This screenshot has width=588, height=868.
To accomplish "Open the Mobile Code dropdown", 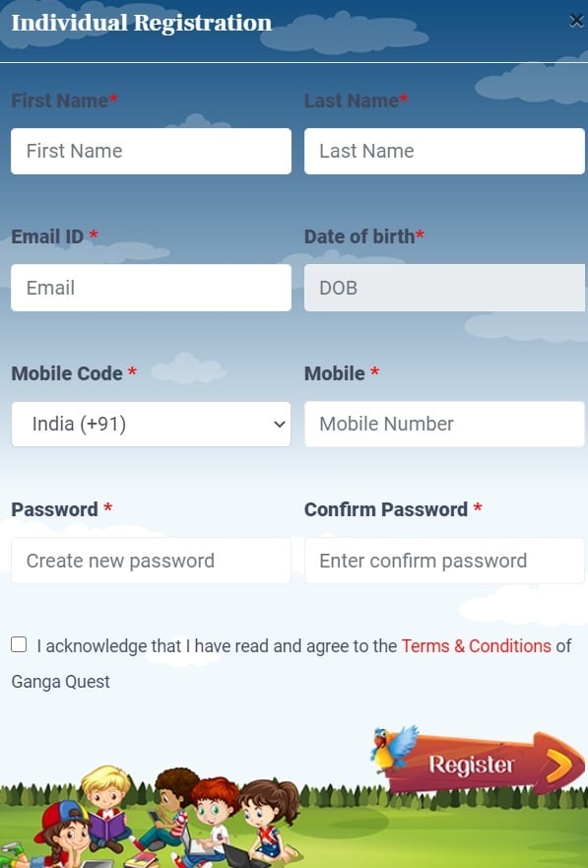I will coord(151,424).
